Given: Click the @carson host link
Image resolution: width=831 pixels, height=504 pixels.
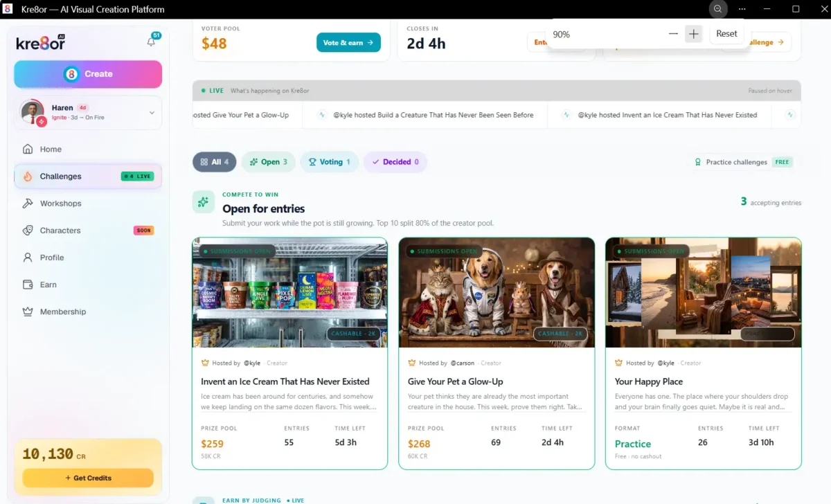Looking at the screenshot, I should [463, 363].
